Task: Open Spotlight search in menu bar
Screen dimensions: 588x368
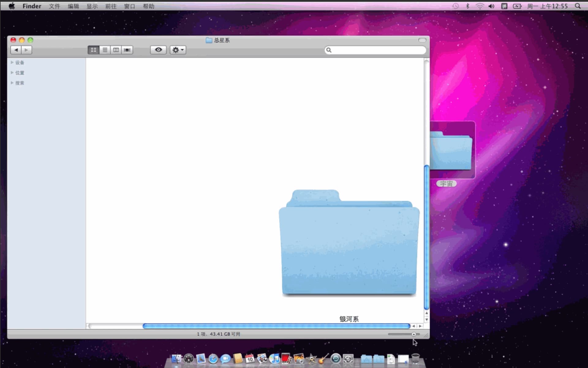Action: tap(578, 6)
